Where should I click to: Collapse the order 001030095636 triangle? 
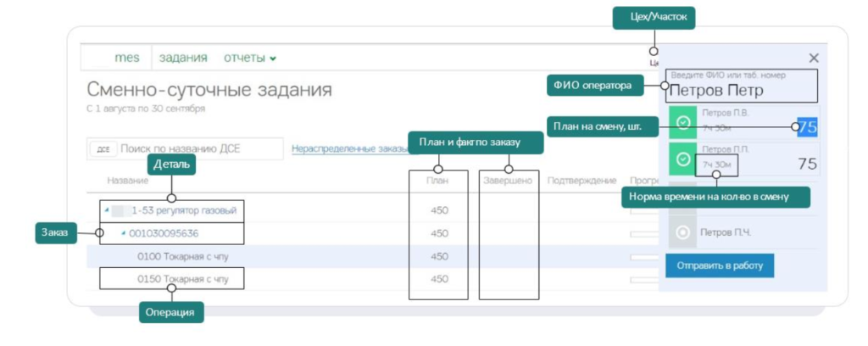click(124, 233)
